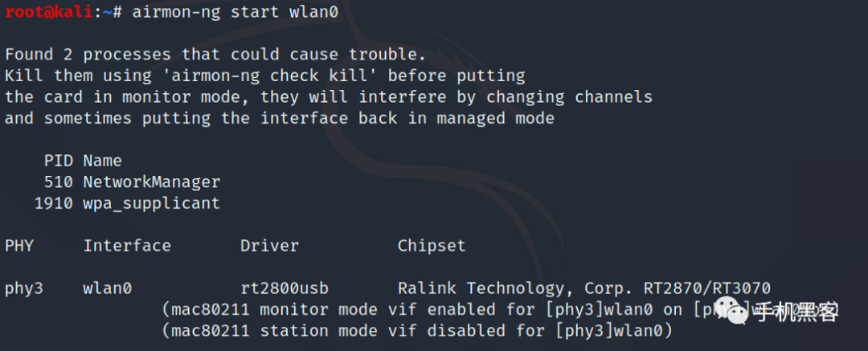This screenshot has height=351, width=868.
Task: Click the PID column header
Action: click(58, 161)
